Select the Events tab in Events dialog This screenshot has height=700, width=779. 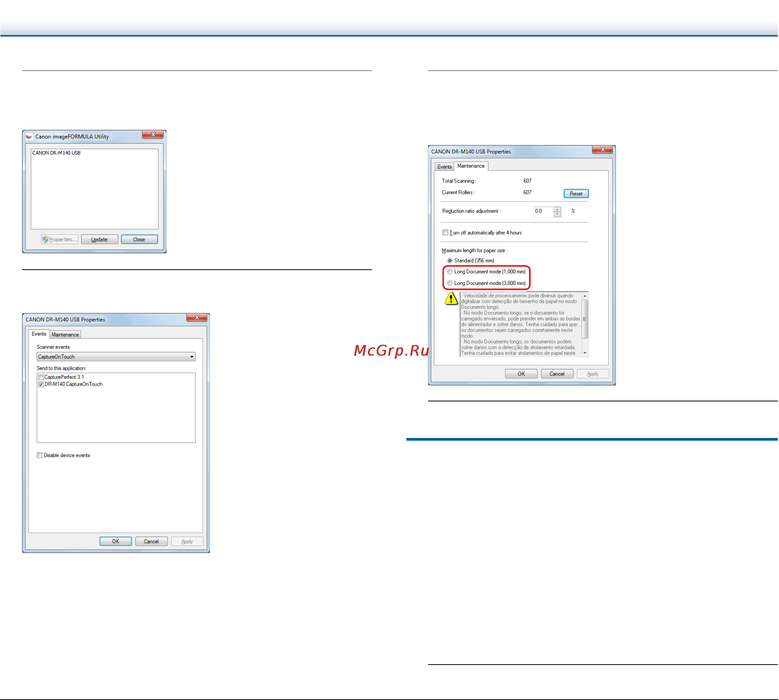(x=39, y=334)
